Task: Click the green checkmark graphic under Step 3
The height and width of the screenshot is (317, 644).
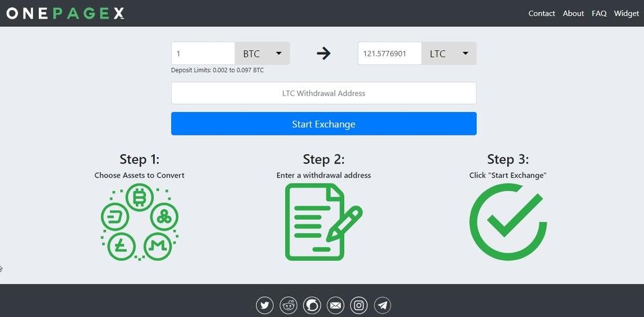Action: (508, 222)
